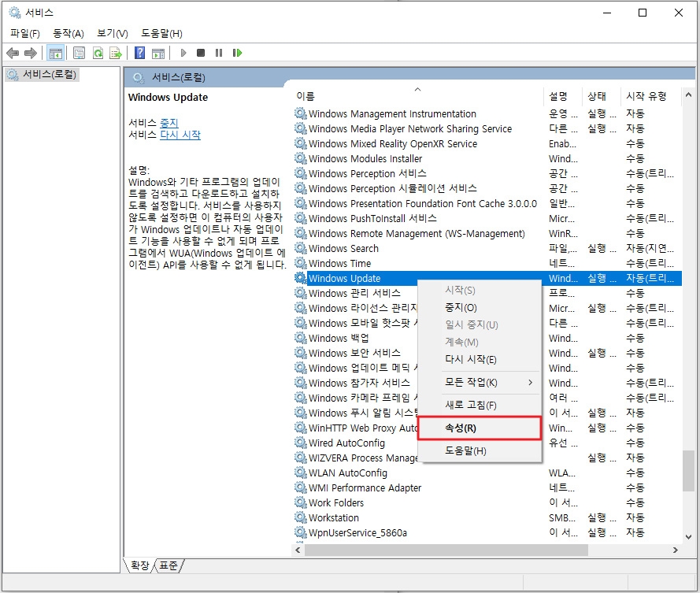Click the horizontal scrollbar thumb
Viewport: 700px width, 593px height.
(x=446, y=550)
